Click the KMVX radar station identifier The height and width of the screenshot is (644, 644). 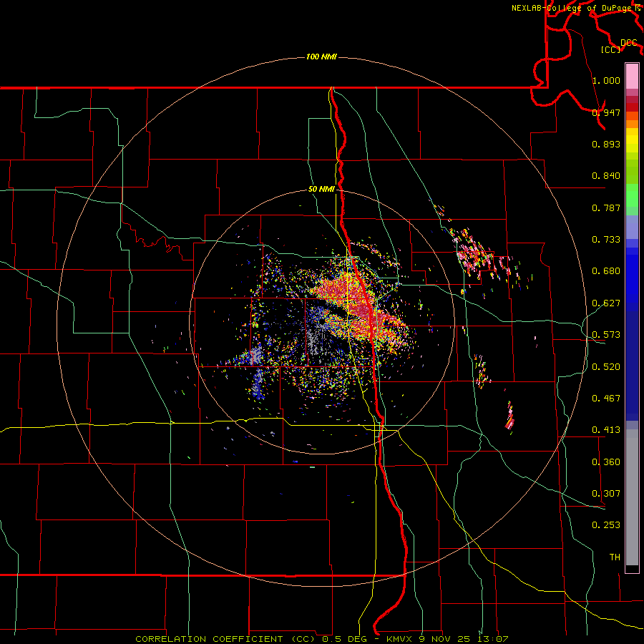[x=401, y=639]
